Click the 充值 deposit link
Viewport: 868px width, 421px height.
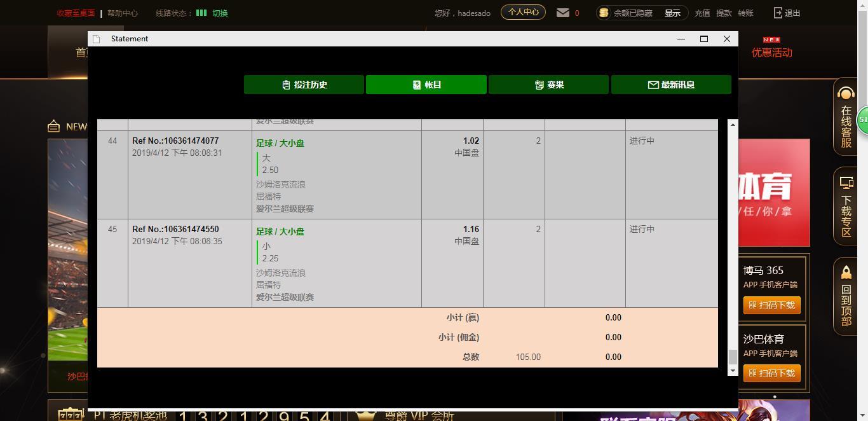click(x=702, y=13)
